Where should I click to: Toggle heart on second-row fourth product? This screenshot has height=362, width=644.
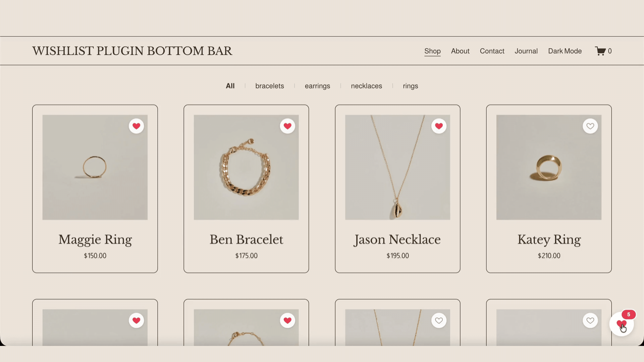590,320
